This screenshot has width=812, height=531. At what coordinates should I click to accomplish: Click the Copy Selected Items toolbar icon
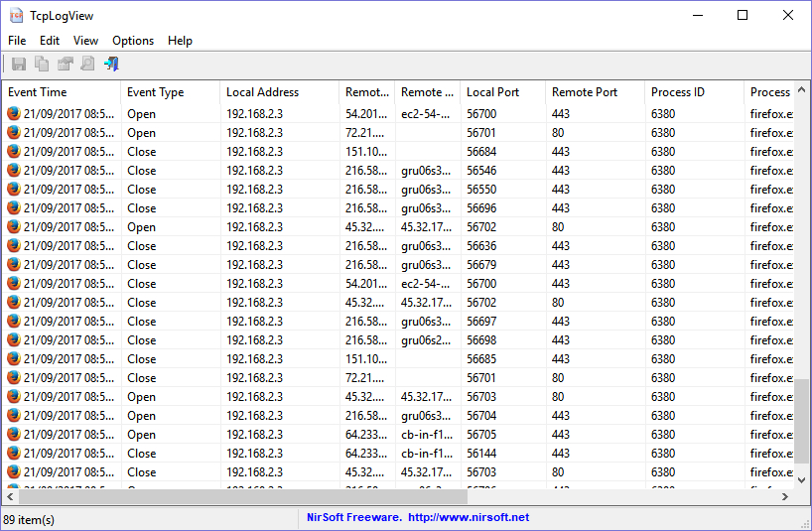coord(42,65)
